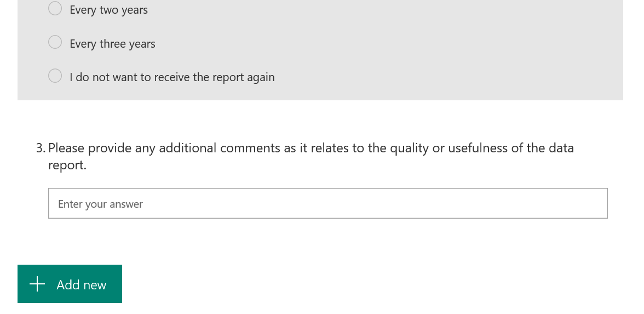Select the "Every two years" radio button
The height and width of the screenshot is (314, 644).
pos(55,9)
